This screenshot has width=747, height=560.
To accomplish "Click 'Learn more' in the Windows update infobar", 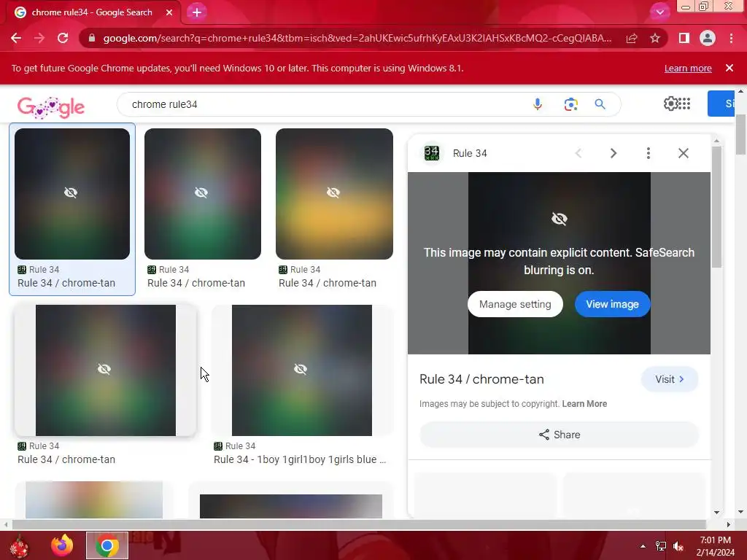I will [x=688, y=68].
